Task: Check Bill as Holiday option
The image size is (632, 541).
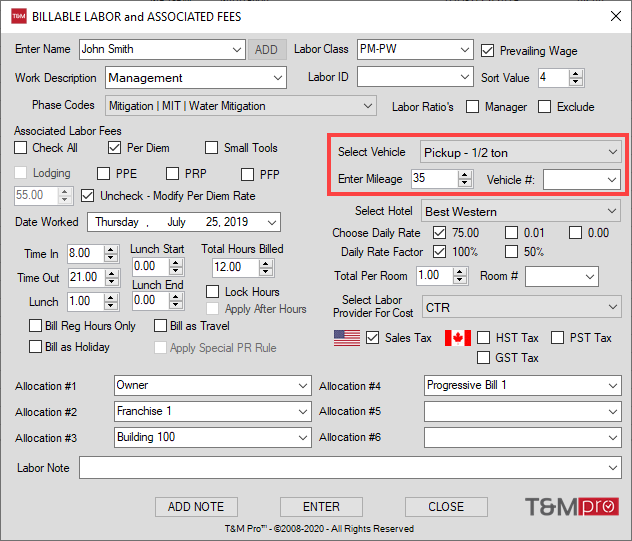Action: coord(35,347)
